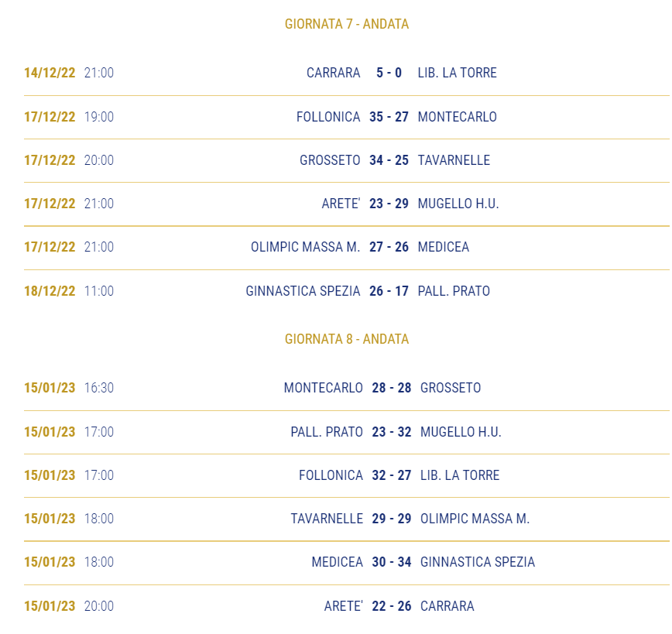Click team name LIB. LA TORRE in Giornata 7
Image resolution: width=672 pixels, height=634 pixels.
point(457,73)
